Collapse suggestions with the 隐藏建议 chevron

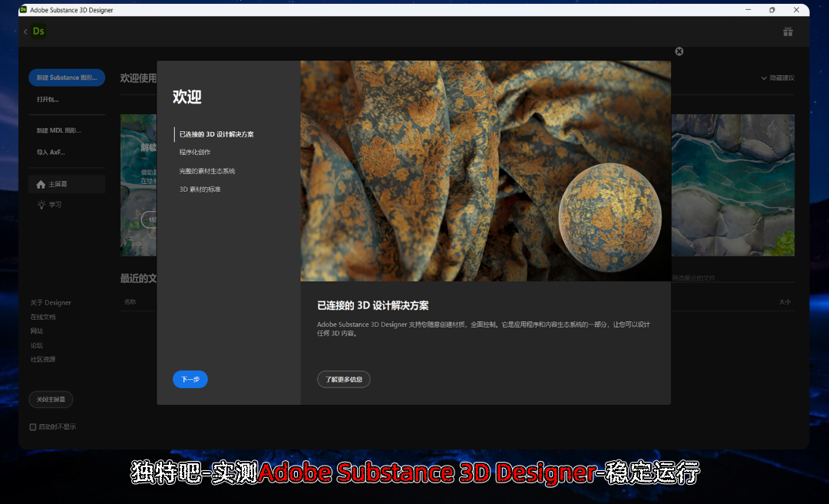(764, 78)
